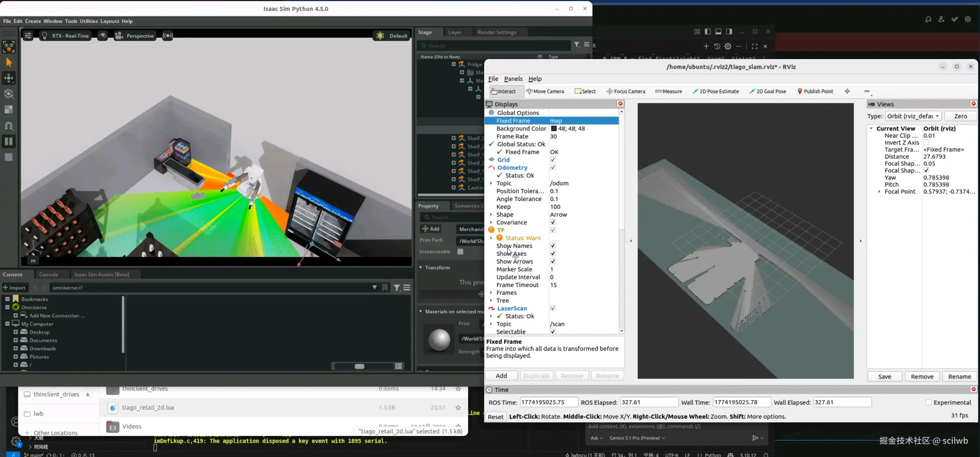Click the Zero view button

960,116
